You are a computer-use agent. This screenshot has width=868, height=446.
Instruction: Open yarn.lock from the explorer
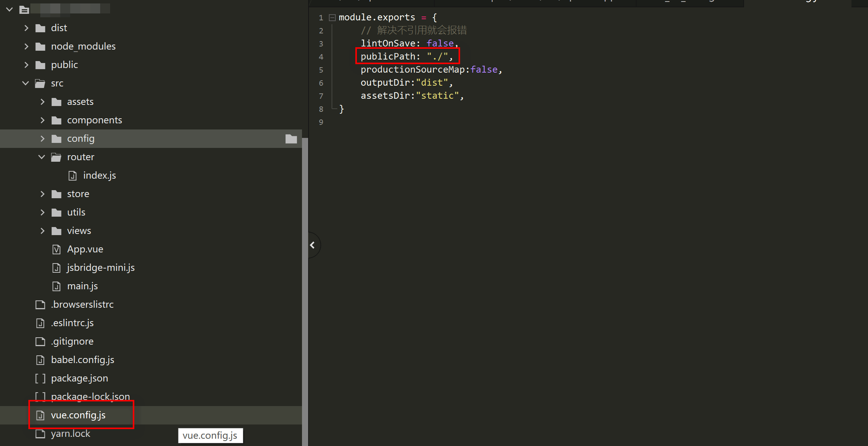[70, 433]
